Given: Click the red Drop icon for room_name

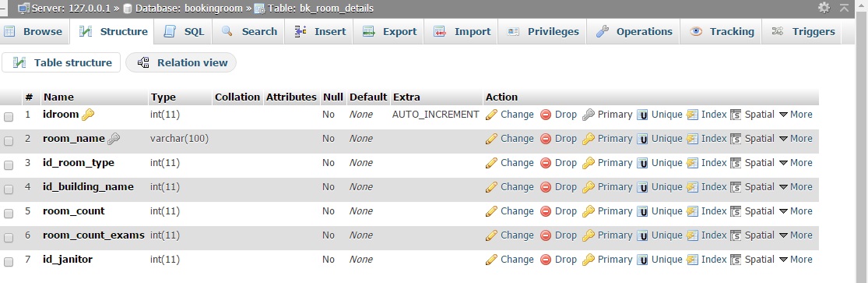Looking at the screenshot, I should pyautogui.click(x=545, y=139).
